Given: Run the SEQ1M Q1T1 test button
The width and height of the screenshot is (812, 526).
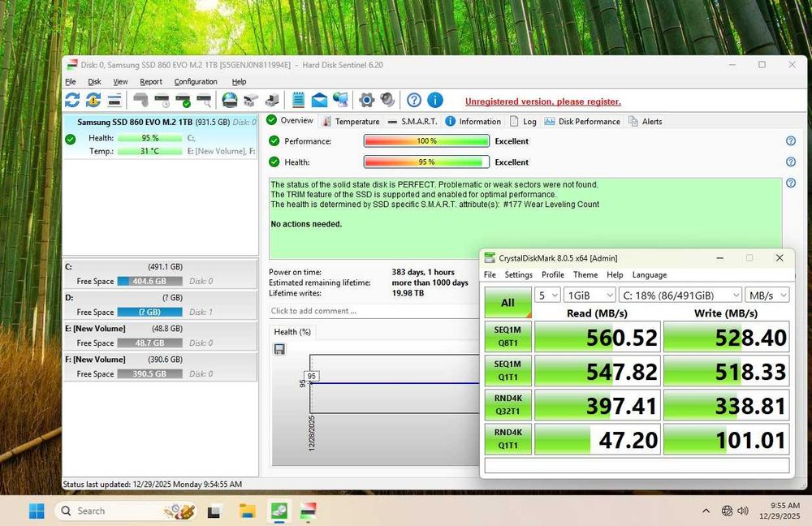Looking at the screenshot, I should click(508, 371).
